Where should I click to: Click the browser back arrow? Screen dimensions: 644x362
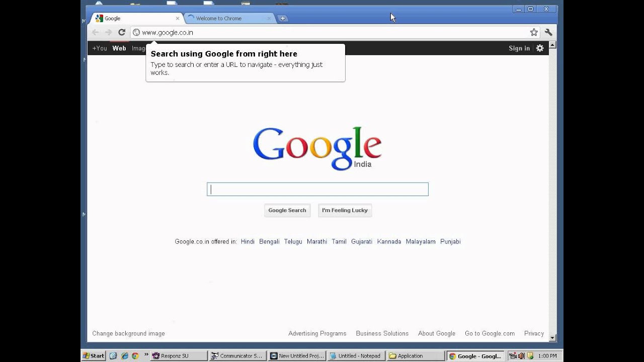96,32
